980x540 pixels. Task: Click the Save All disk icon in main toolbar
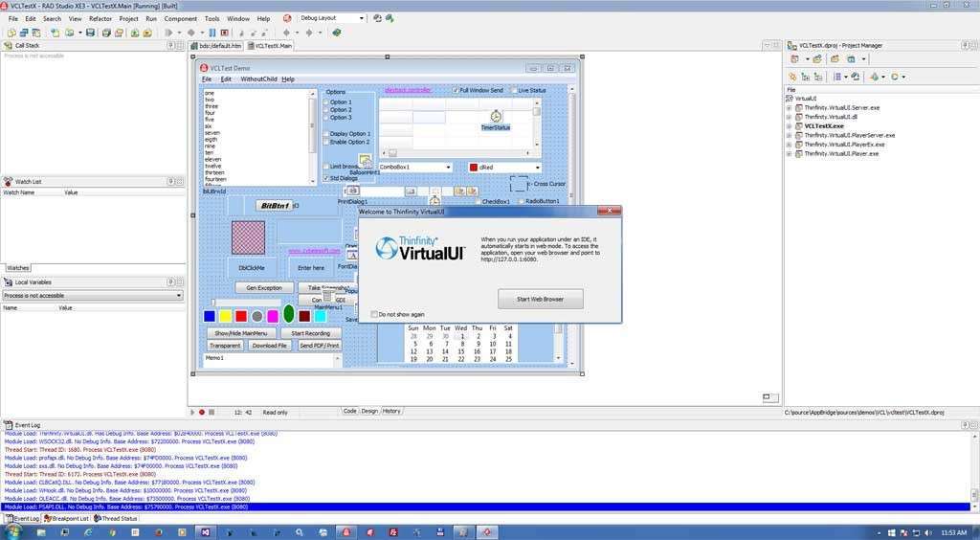coord(106,33)
